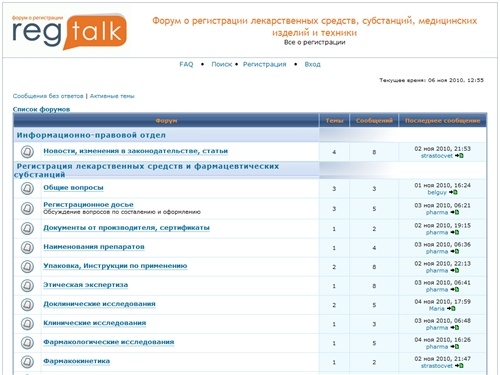This screenshot has height=375, width=500.
Task: View latest post icon in Документы row
Action: (x=455, y=232)
